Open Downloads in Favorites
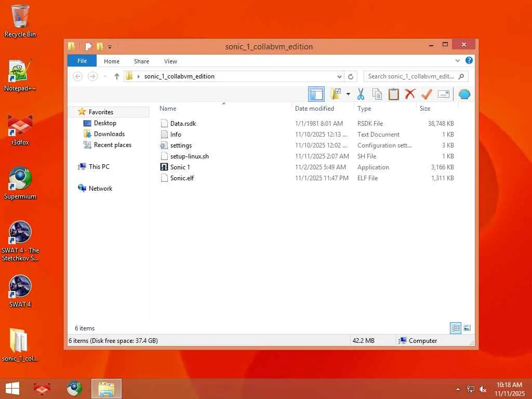 tap(109, 134)
